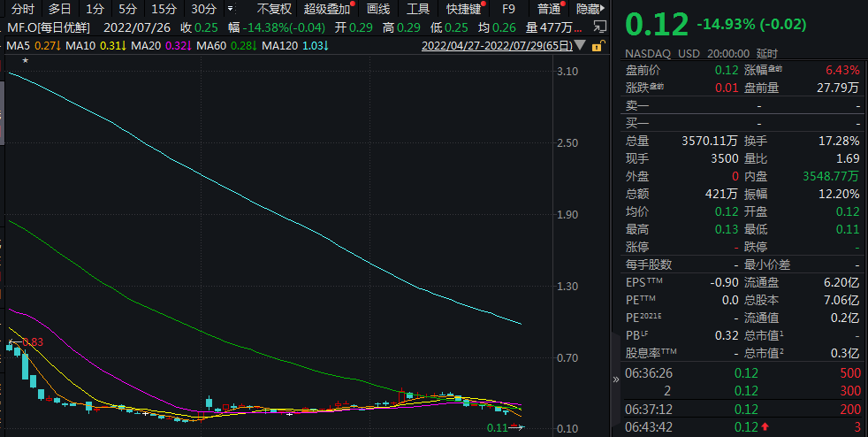The height and width of the screenshot is (437, 868).
Task: Expand the extra periods arrow after 30分
Action: coord(231,9)
